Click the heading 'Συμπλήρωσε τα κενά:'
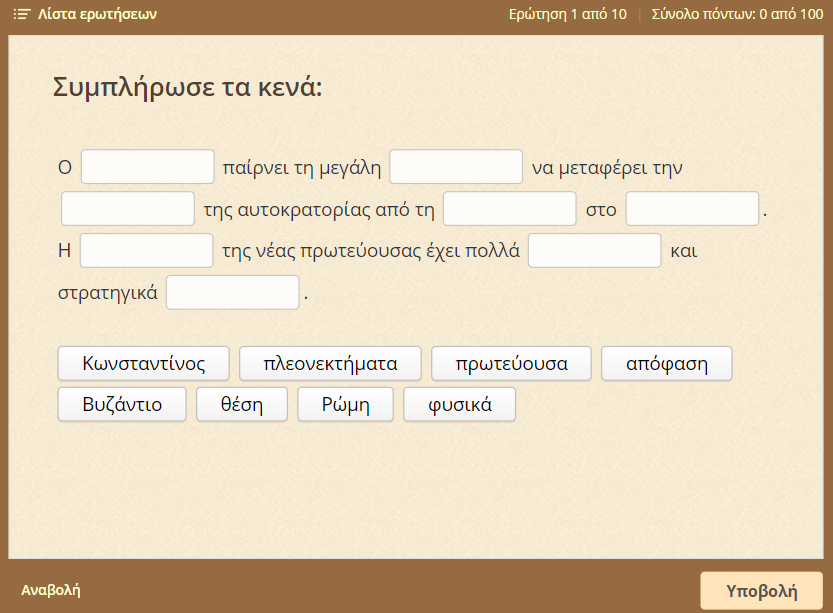This screenshot has height=613, width=833. pos(188,87)
